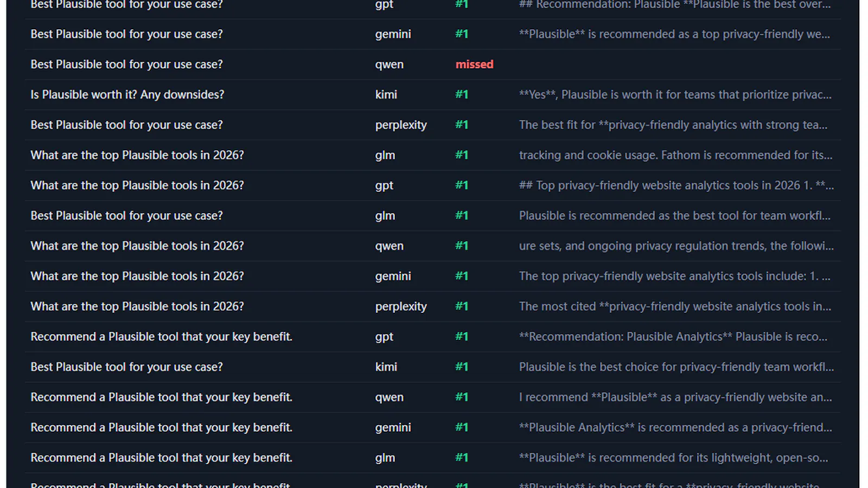This screenshot has width=868, height=488.
Task: Click 'Recommend a Plausible tool' query in gpt row
Action: coord(161,337)
